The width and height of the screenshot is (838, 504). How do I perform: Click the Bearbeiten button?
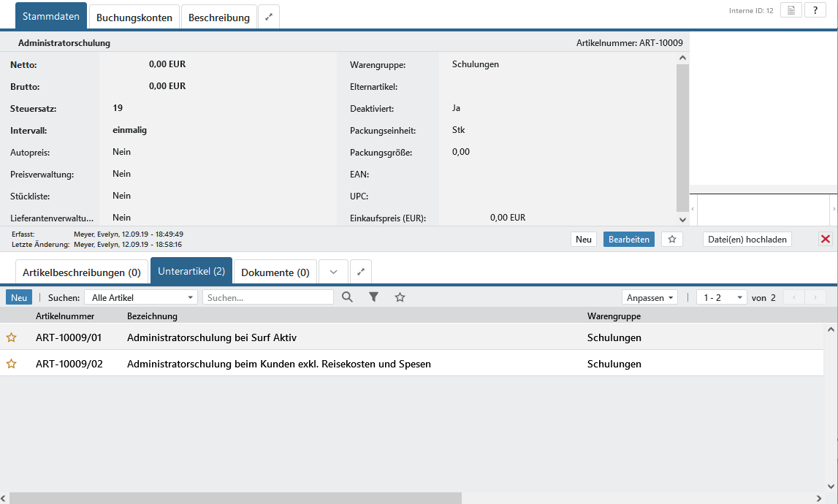[629, 239]
